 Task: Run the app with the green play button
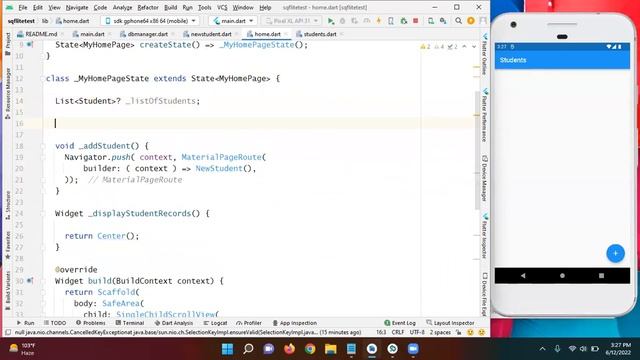pos(331,21)
